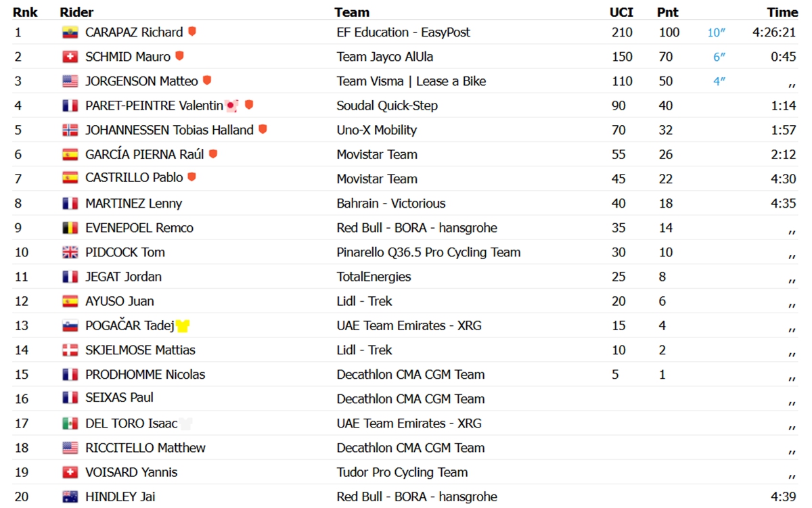The height and width of the screenshot is (508, 812).
Task: Click the Time column header
Action: 782,12
